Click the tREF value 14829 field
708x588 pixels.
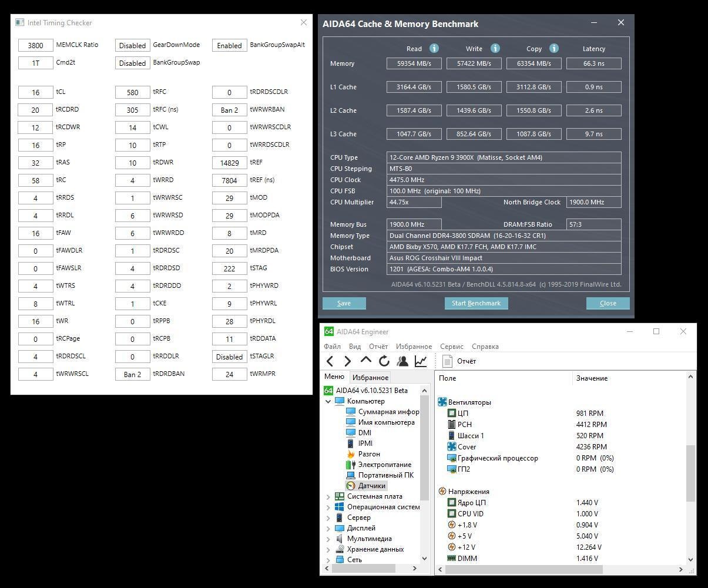229,163
